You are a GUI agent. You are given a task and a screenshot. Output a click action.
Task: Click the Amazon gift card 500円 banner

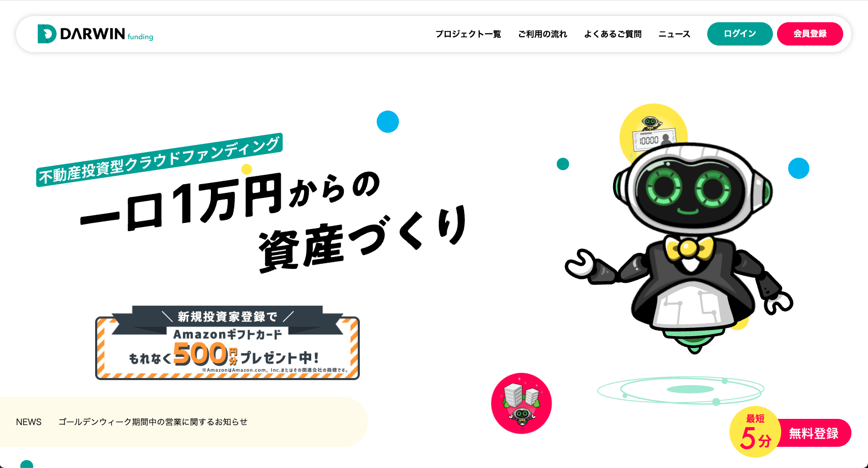[x=227, y=343]
